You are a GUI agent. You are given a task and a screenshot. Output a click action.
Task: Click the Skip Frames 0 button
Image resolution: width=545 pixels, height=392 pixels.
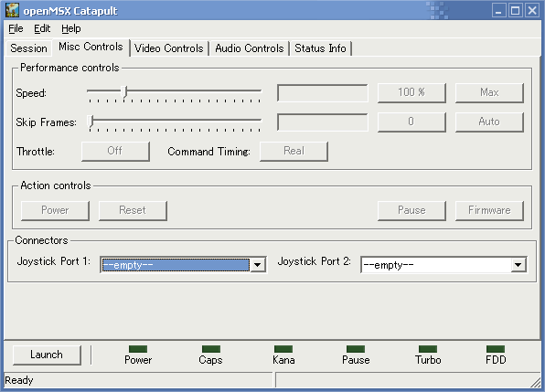click(411, 122)
